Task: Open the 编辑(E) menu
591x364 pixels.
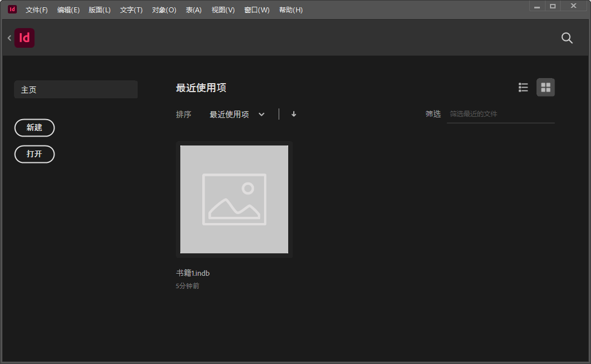Action: tap(69, 10)
